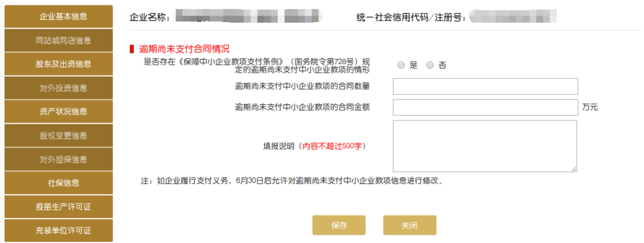Open 对外担保信息 section
Image resolution: width=644 pixels, height=243 pixels.
[58, 159]
